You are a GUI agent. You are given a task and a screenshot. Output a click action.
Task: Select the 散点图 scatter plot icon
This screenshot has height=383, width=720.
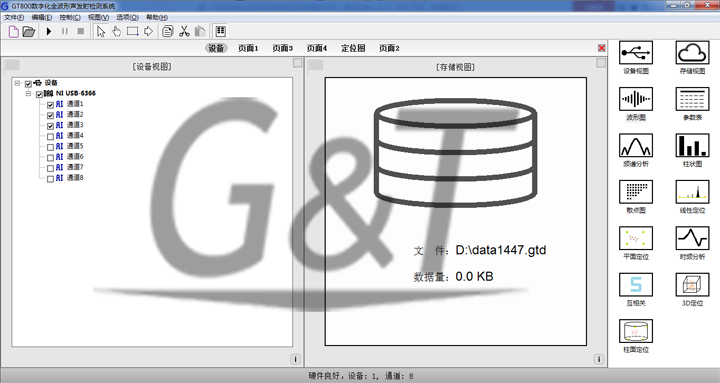(x=636, y=192)
